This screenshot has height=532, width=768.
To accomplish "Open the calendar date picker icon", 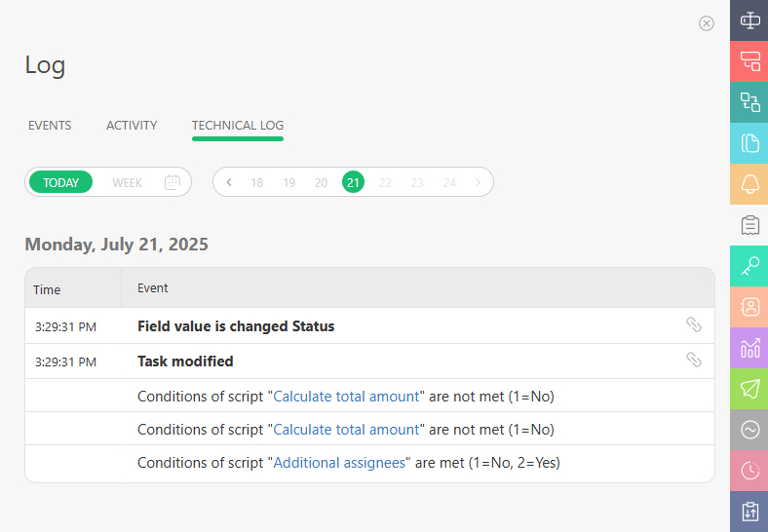I will pyautogui.click(x=173, y=182).
